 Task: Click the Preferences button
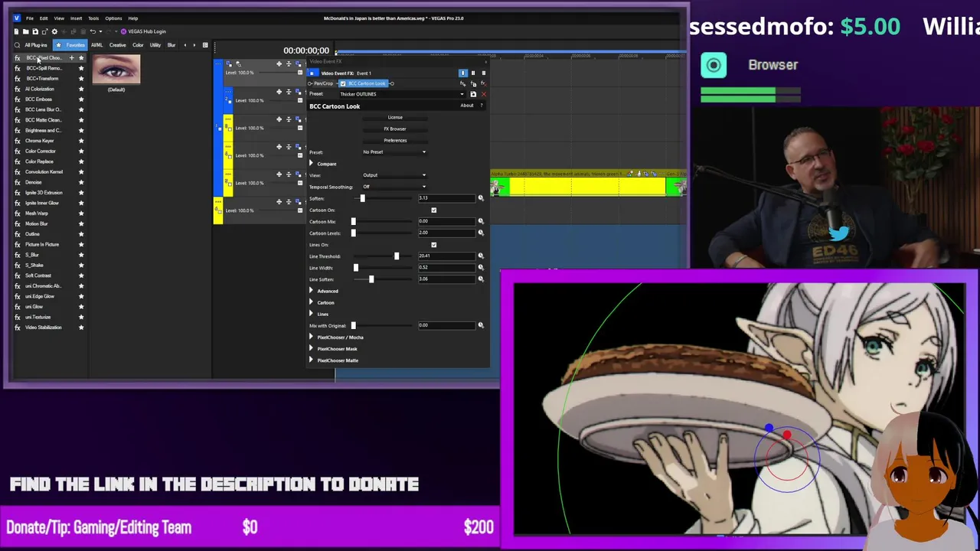click(395, 140)
